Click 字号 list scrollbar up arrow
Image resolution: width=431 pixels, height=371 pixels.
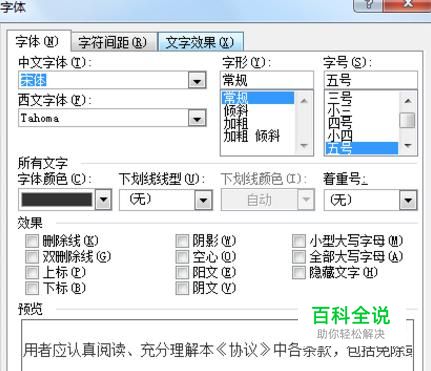click(408, 100)
